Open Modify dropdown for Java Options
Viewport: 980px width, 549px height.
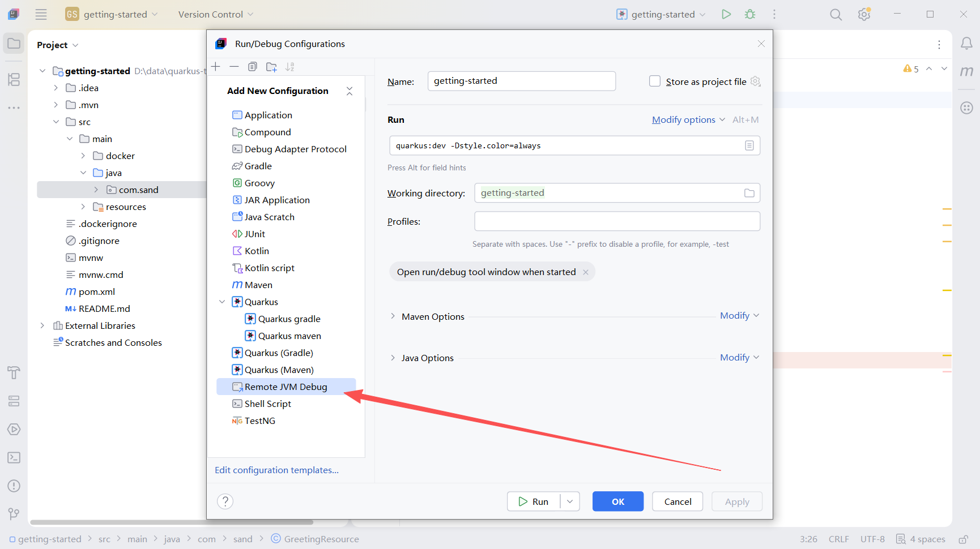point(739,358)
